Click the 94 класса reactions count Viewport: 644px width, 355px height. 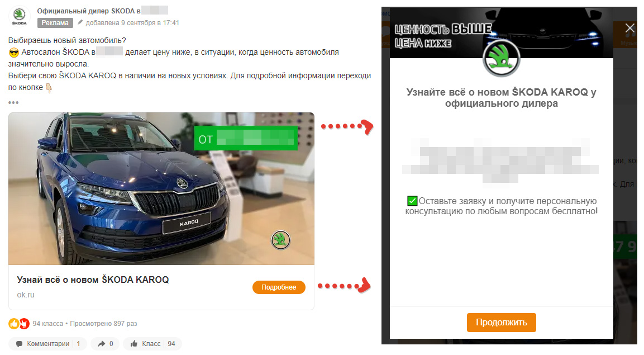(47, 324)
